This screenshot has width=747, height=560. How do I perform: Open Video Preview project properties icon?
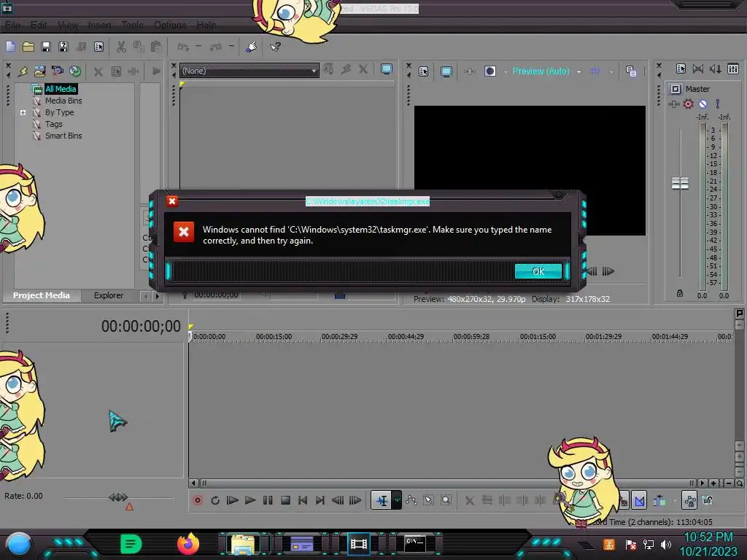click(424, 71)
